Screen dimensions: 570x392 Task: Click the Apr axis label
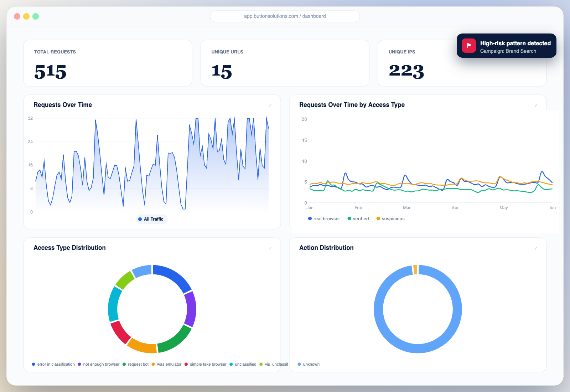point(455,208)
